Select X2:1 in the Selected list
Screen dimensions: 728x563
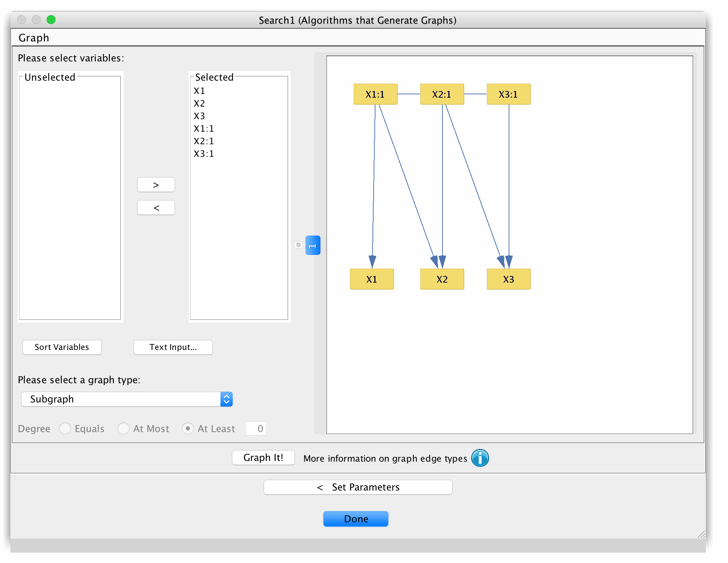[x=203, y=141]
